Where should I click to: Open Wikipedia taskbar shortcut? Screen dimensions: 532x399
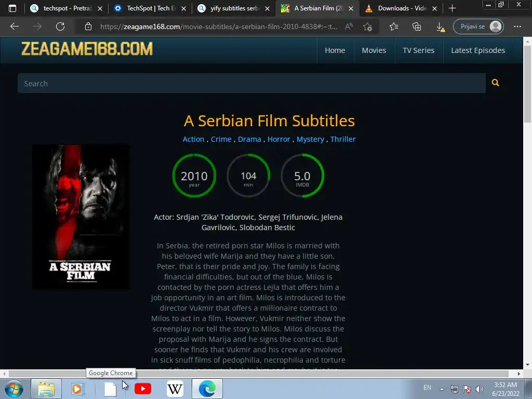click(x=175, y=389)
